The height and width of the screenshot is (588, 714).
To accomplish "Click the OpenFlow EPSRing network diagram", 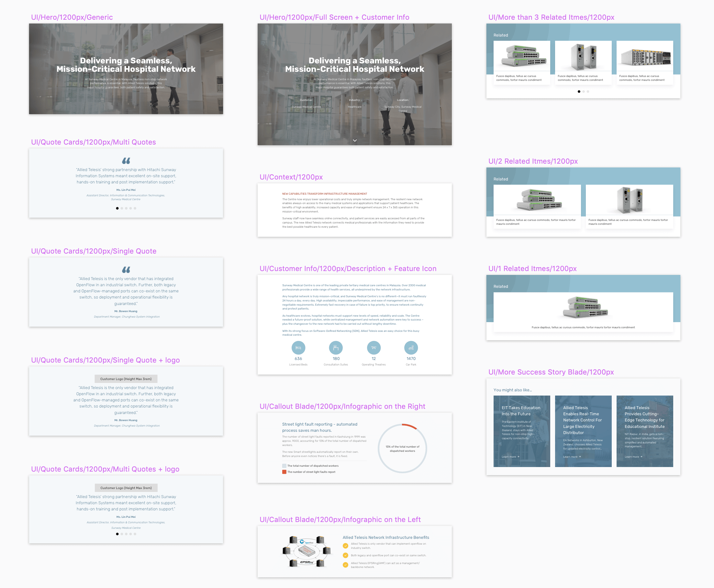I will tap(307, 551).
